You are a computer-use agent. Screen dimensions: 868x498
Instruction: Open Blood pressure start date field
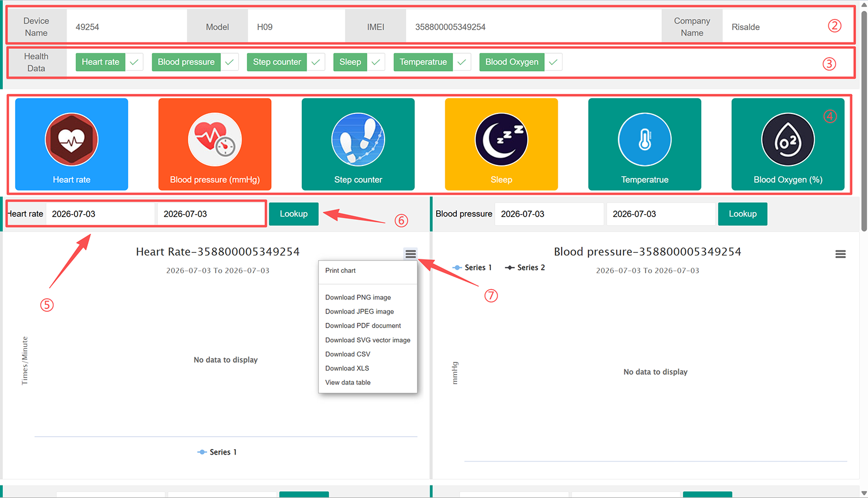click(549, 214)
